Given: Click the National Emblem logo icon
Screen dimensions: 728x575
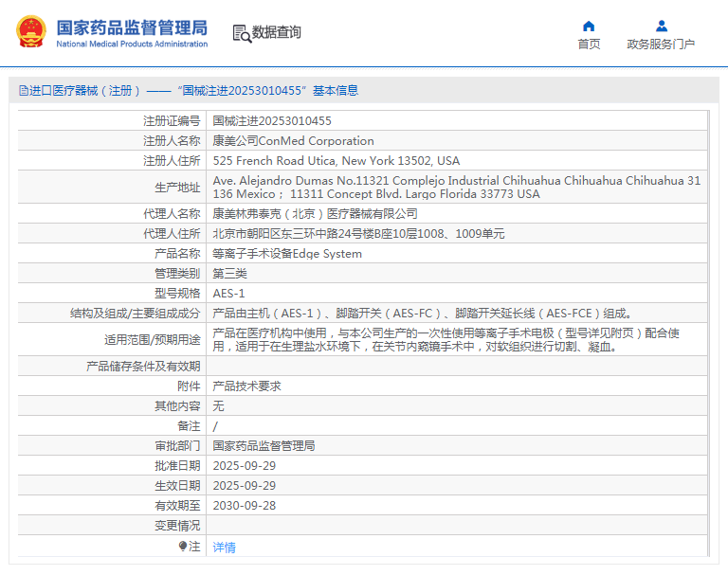Looking at the screenshot, I should tap(31, 32).
